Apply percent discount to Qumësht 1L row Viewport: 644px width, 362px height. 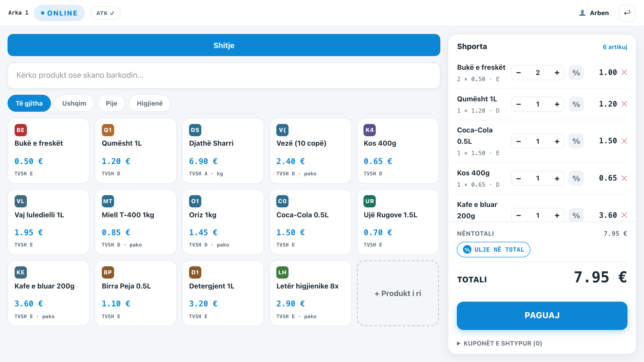[576, 104]
